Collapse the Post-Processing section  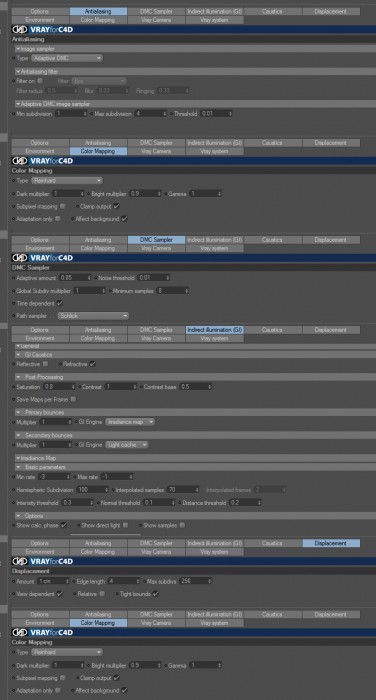(18, 377)
